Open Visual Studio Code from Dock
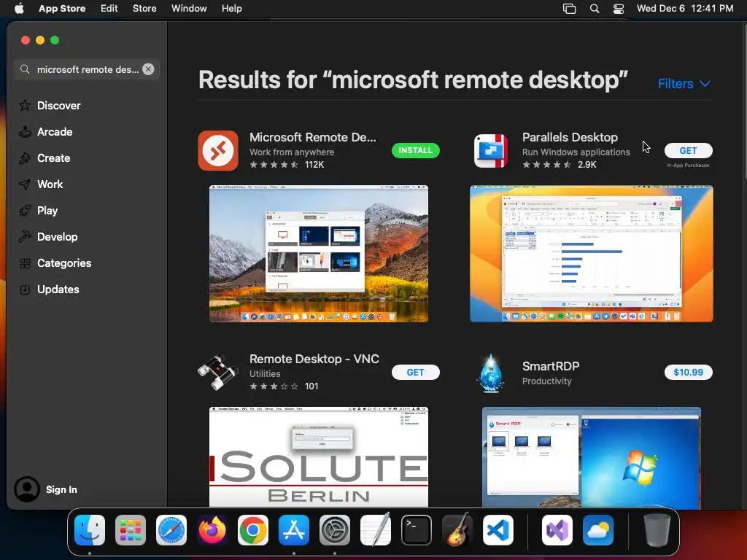Screen dimensions: 747x560 pyautogui.click(x=498, y=530)
